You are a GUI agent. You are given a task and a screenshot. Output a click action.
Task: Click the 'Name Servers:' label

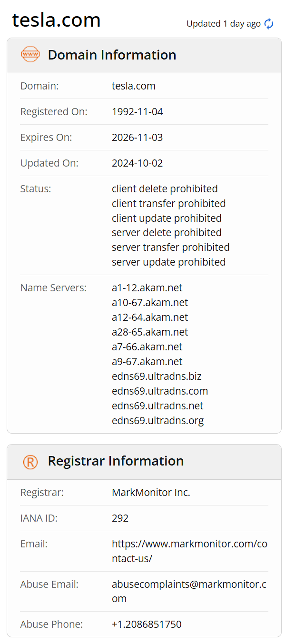click(53, 288)
